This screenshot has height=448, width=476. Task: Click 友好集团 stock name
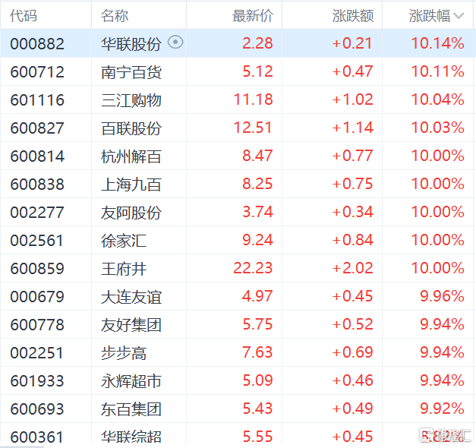[131, 325]
